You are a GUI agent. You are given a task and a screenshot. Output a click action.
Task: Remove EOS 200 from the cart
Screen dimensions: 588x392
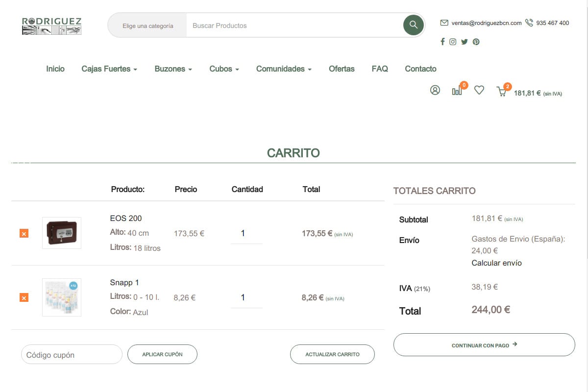24,233
